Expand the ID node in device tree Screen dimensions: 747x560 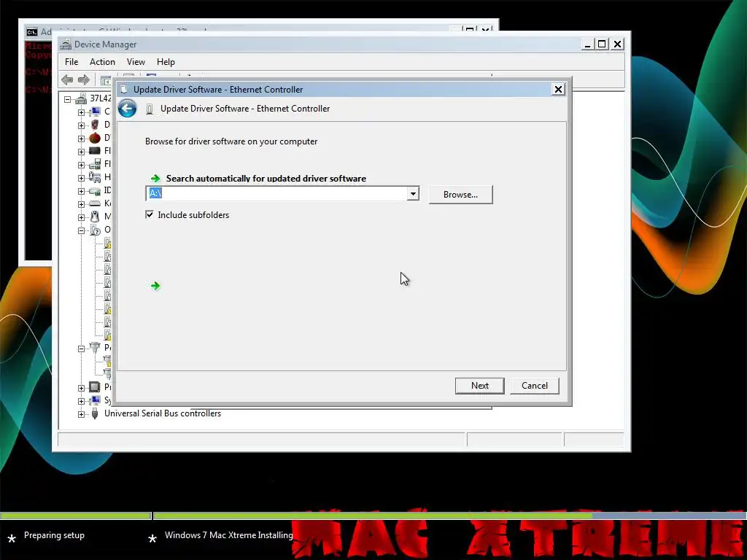coord(81,191)
